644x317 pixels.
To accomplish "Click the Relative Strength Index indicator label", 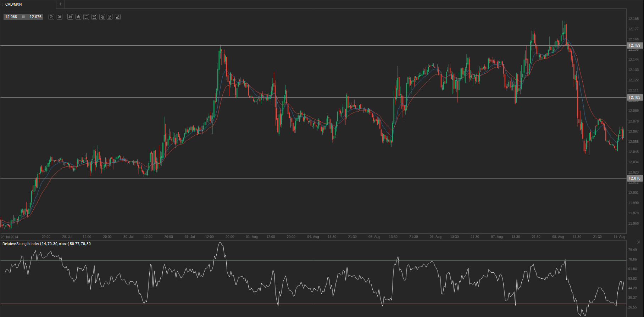I will 46,244.
